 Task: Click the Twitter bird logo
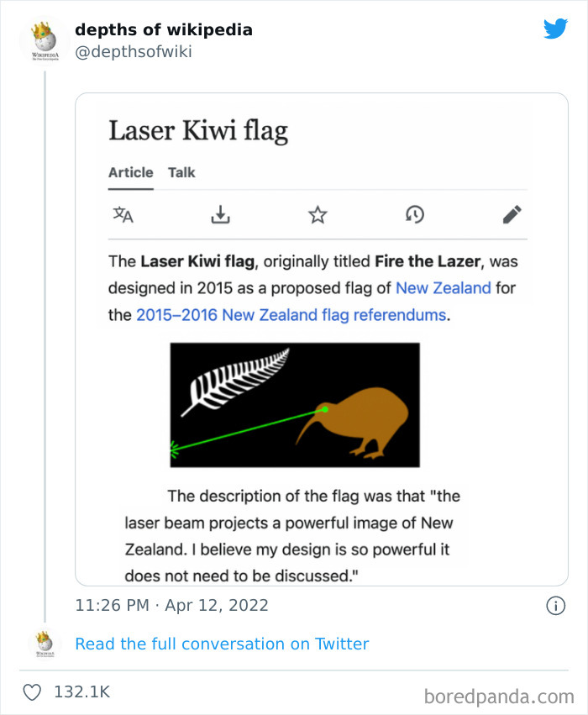click(x=555, y=29)
